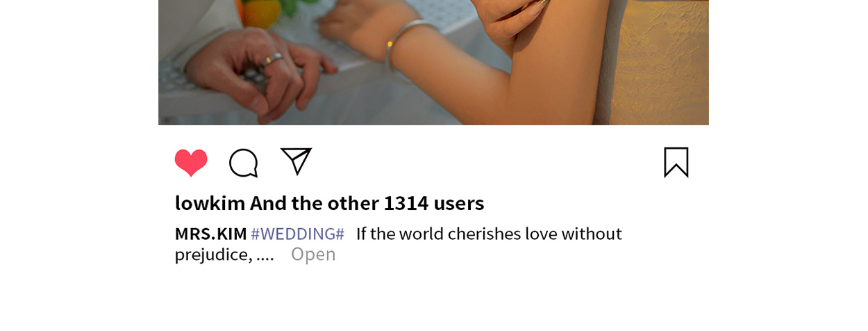This screenshot has width=868, height=331.
Task: Click the caption text about cherishing love
Action: (489, 234)
